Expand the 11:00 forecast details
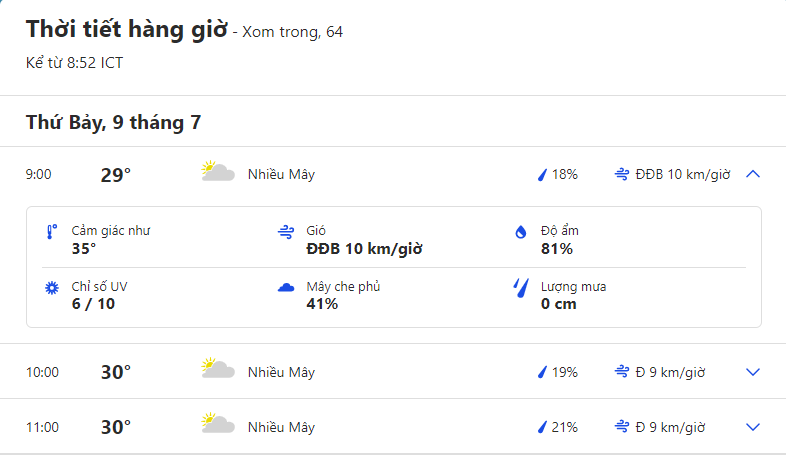 [x=754, y=427]
